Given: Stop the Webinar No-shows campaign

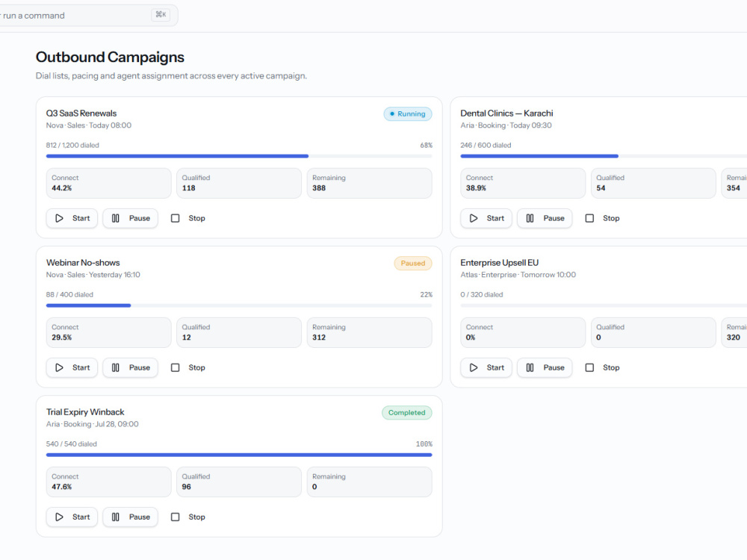Looking at the screenshot, I should 188,367.
